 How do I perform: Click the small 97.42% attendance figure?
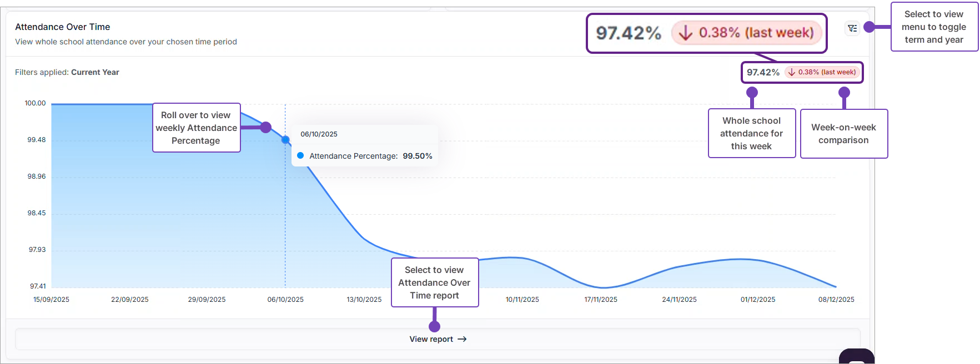(763, 72)
